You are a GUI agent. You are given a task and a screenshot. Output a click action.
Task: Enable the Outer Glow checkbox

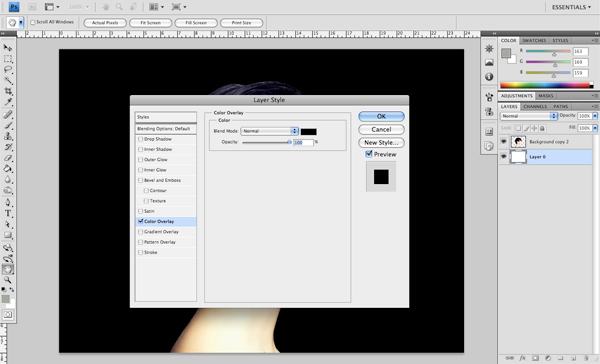tap(140, 160)
